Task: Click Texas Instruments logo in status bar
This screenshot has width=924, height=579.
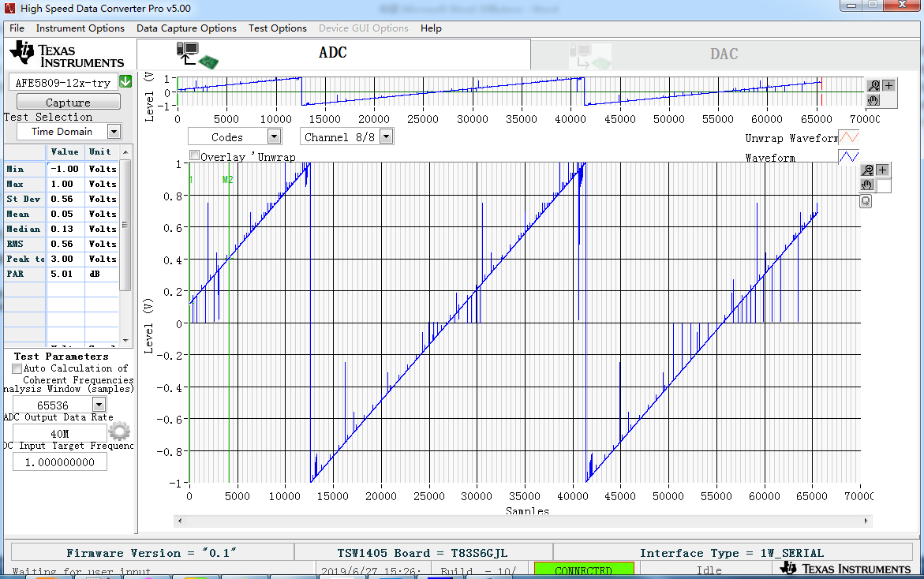Action: (846, 569)
